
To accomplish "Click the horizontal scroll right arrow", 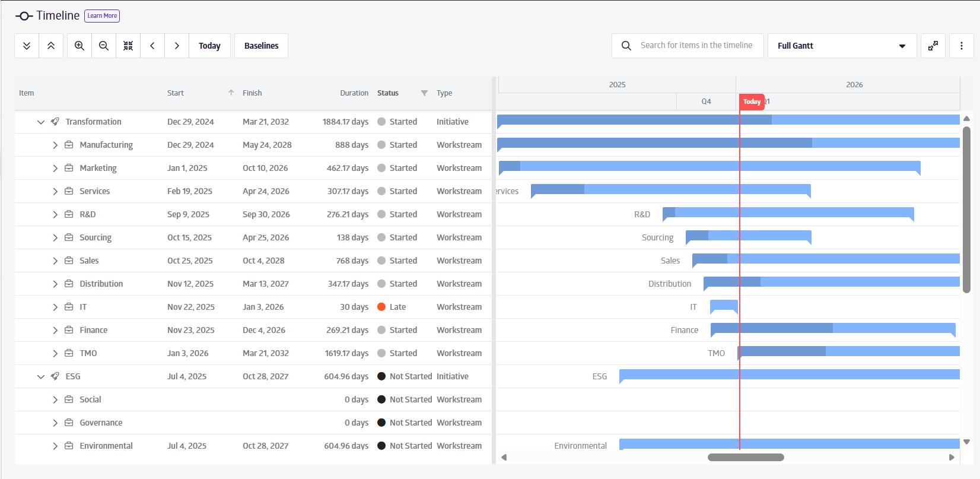I will click(x=952, y=457).
